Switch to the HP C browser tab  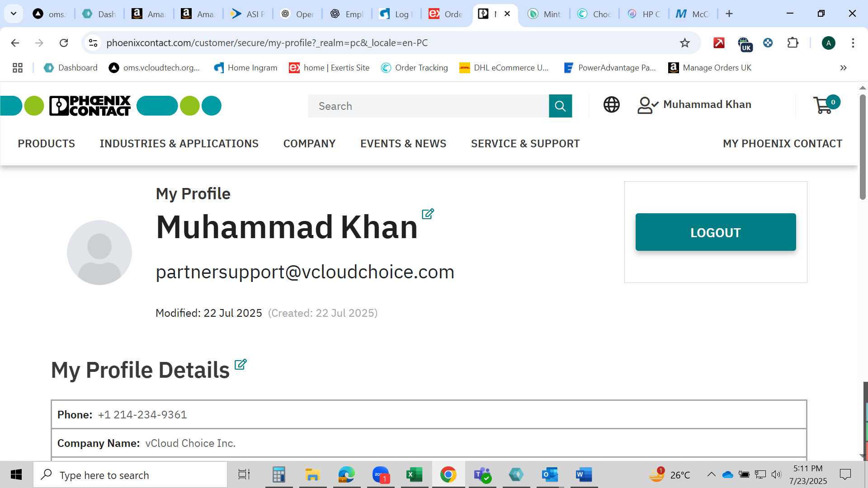(644, 14)
